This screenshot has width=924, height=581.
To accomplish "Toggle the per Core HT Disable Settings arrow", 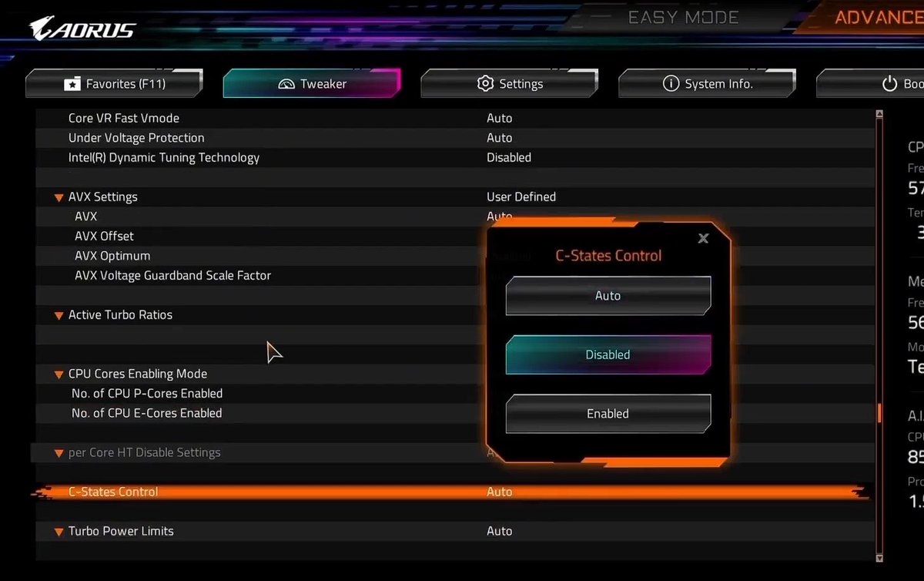I will click(59, 454).
